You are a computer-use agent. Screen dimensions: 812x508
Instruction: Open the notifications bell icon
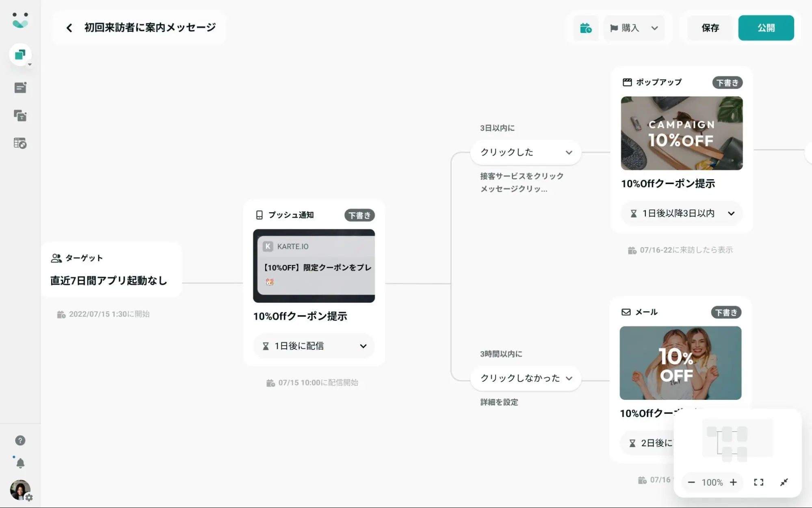pyautogui.click(x=20, y=463)
